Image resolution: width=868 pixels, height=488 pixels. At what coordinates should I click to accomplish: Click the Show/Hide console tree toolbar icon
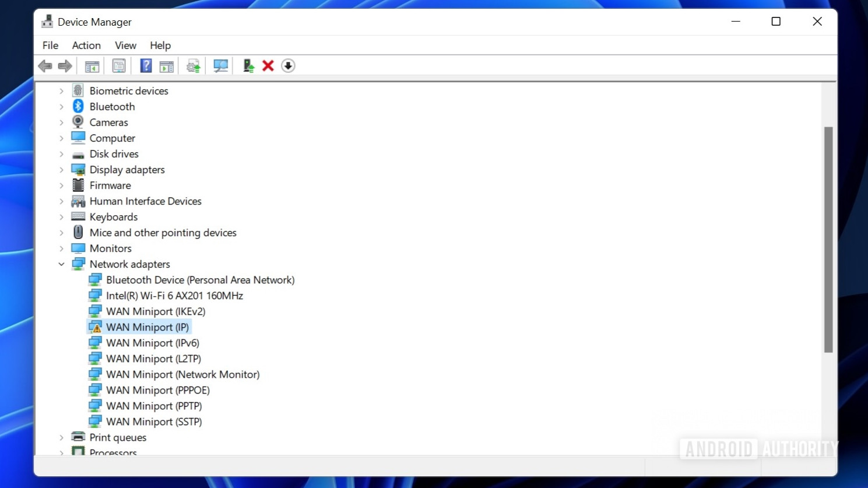click(91, 65)
